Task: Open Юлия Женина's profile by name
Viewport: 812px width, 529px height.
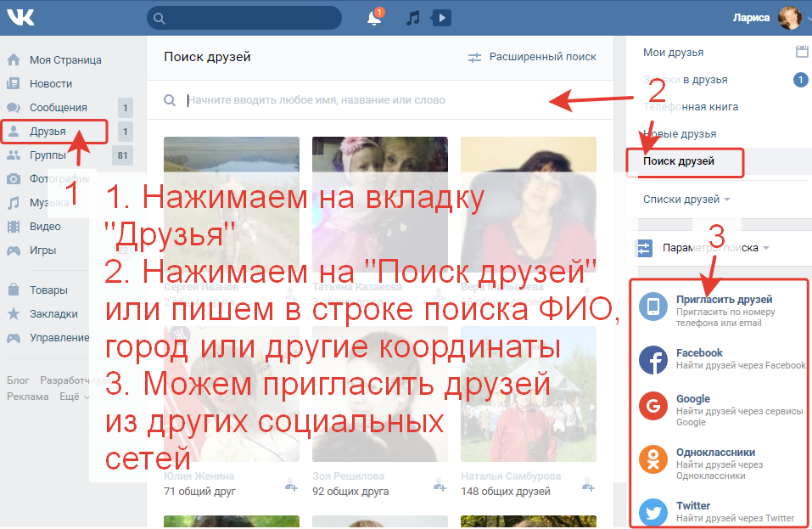Action: click(199, 476)
